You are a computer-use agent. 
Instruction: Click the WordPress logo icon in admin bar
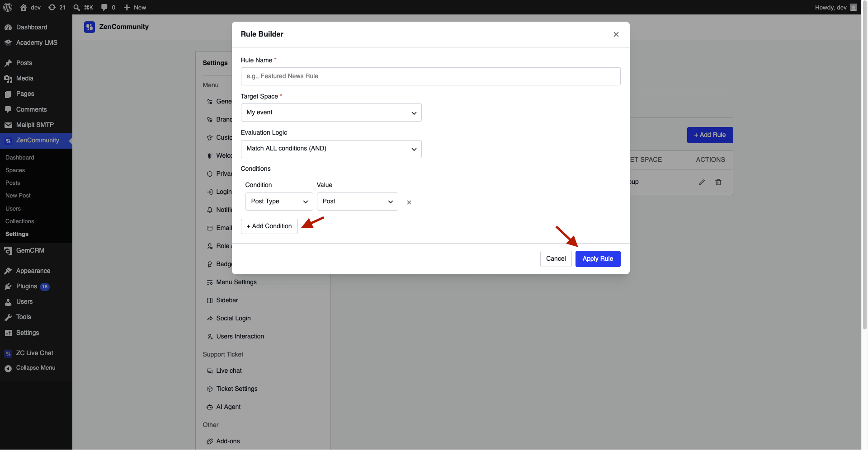pyautogui.click(x=8, y=7)
